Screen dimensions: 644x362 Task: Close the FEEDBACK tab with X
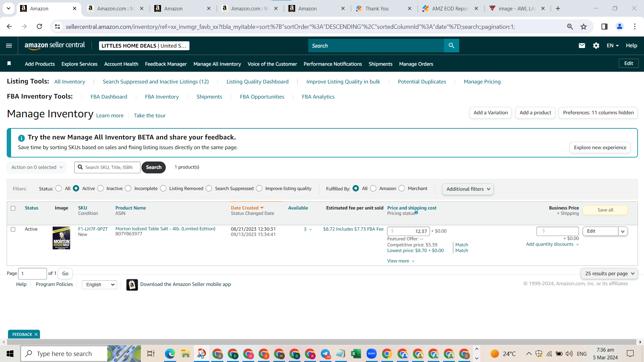pos(36,335)
